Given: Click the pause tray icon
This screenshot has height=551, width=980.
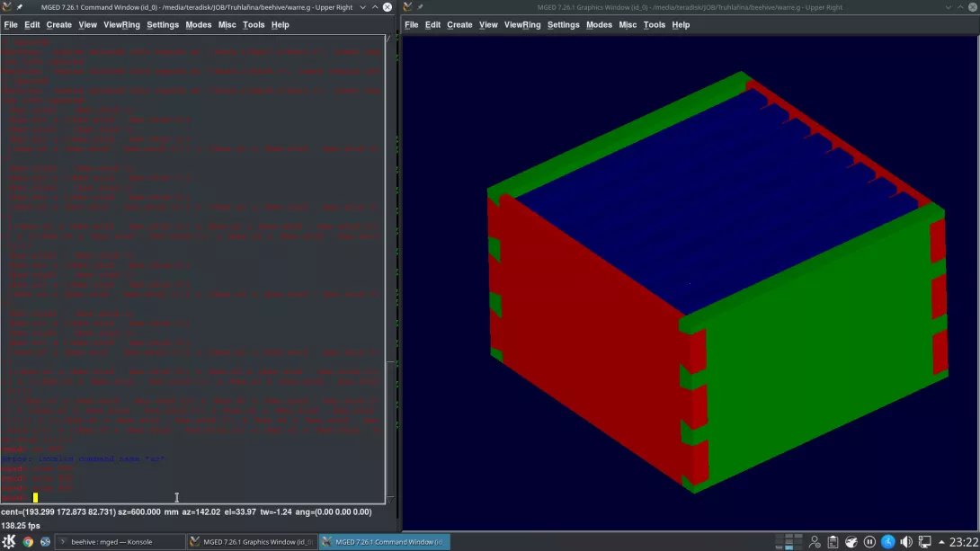Looking at the screenshot, I should coord(869,542).
